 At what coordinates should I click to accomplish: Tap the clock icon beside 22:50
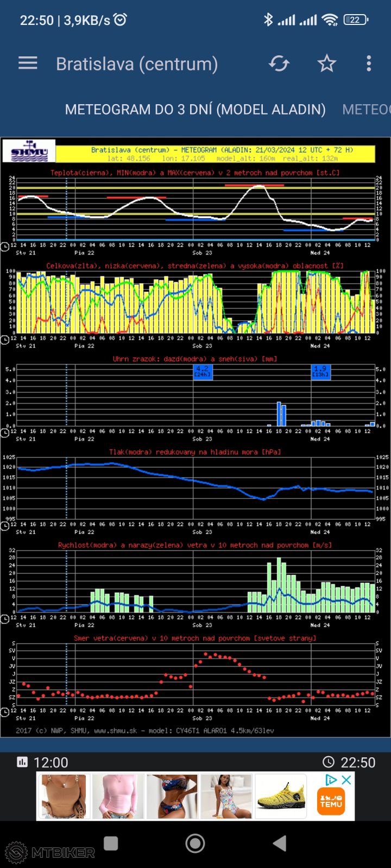(x=328, y=762)
